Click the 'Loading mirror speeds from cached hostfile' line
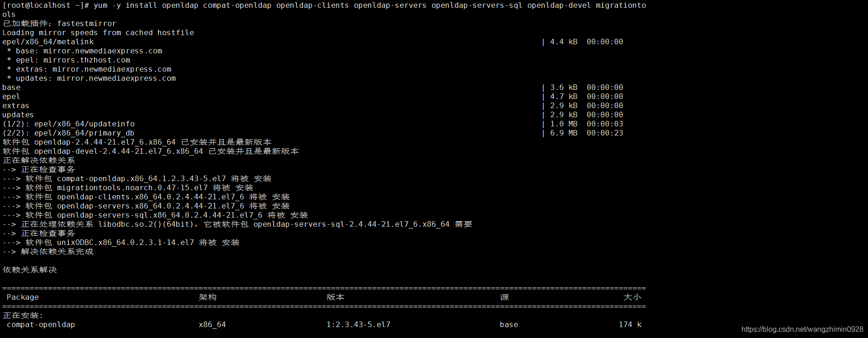 [x=98, y=33]
